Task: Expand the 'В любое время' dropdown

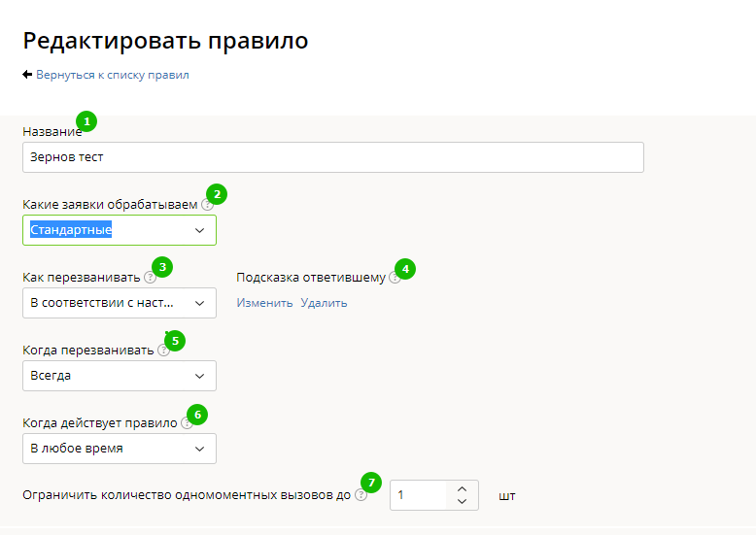Action: [119, 449]
